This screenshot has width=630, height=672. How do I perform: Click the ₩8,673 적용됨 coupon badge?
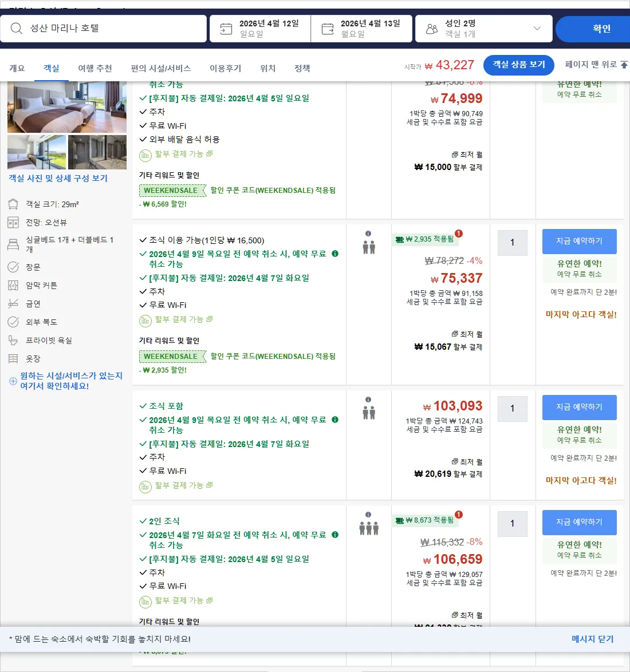424,520
